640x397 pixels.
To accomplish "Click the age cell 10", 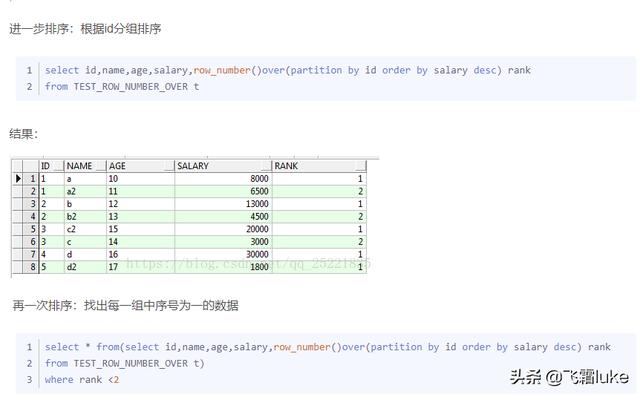I will (x=140, y=179).
